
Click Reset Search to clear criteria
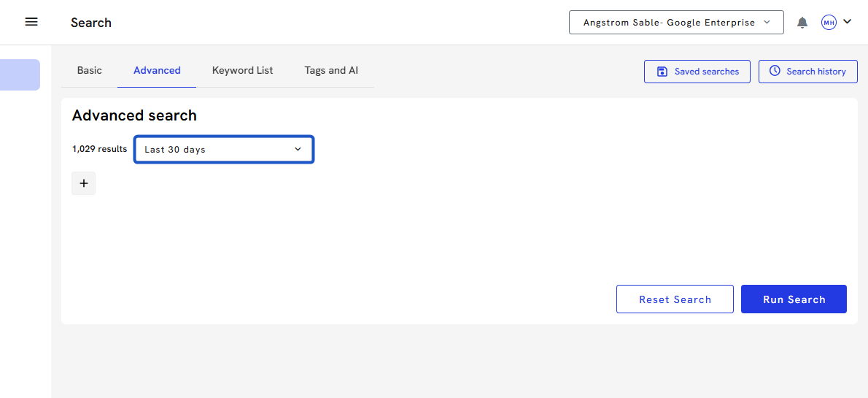[675, 299]
